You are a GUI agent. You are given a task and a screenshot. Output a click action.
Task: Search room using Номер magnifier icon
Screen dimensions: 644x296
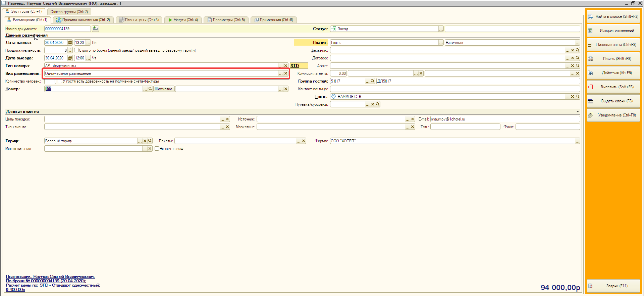click(x=150, y=89)
